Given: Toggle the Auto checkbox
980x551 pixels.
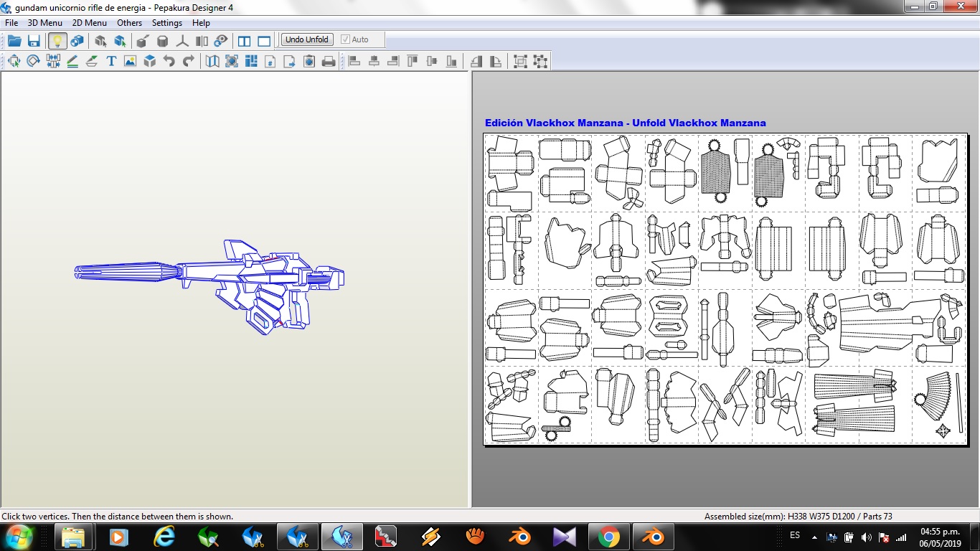Looking at the screenshot, I should pyautogui.click(x=354, y=39).
